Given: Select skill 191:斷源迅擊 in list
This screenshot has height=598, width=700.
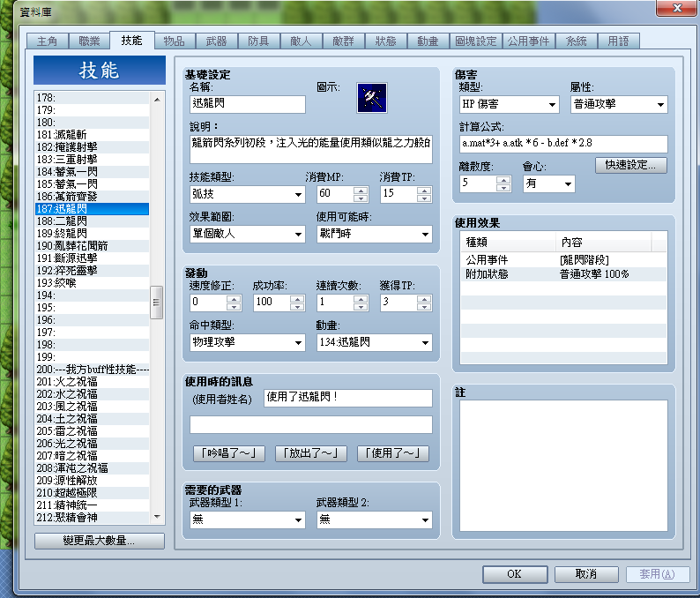Looking at the screenshot, I should 92,258.
